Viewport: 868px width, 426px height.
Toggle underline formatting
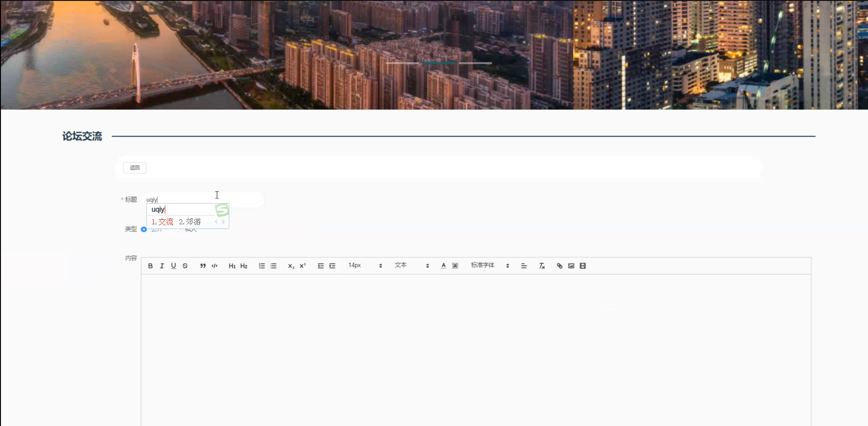(173, 265)
